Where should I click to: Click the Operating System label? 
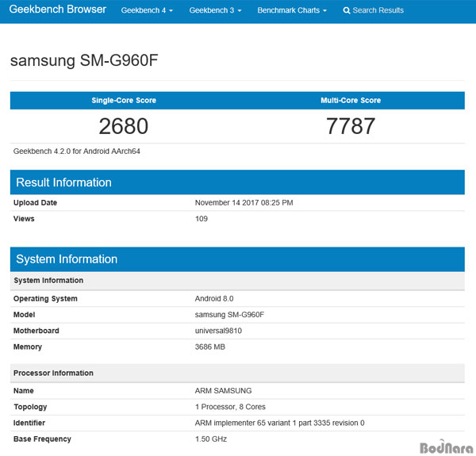point(45,298)
